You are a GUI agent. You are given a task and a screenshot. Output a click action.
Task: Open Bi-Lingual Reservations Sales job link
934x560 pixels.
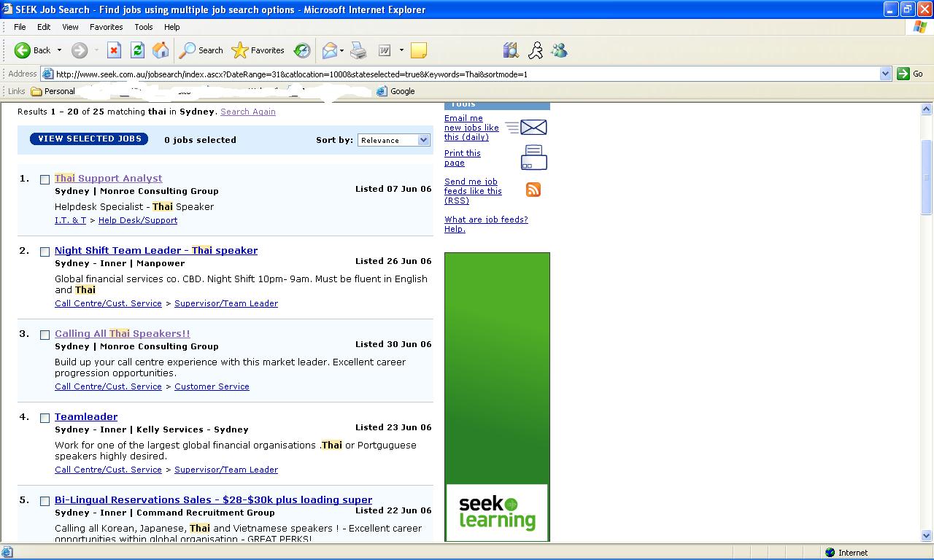214,499
